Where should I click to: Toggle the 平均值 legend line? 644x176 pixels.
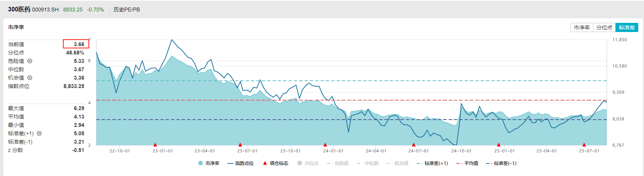point(467,163)
